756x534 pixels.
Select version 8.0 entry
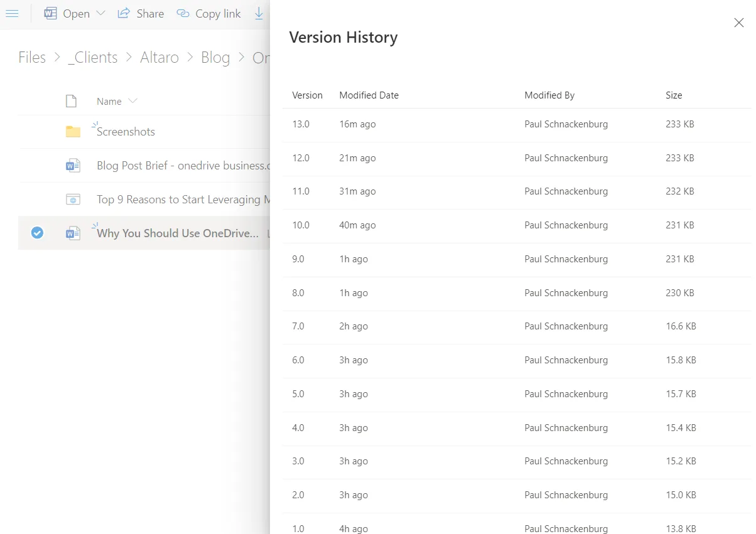(x=517, y=293)
